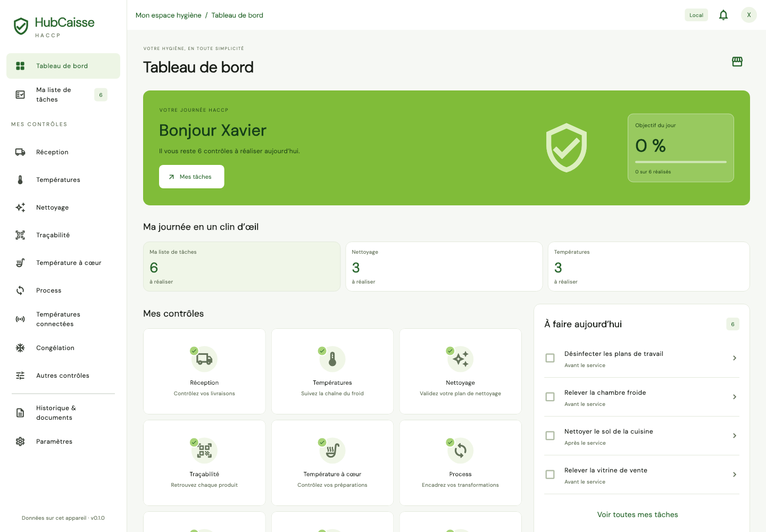Click the Congélation snowflake icon

pyautogui.click(x=20, y=348)
